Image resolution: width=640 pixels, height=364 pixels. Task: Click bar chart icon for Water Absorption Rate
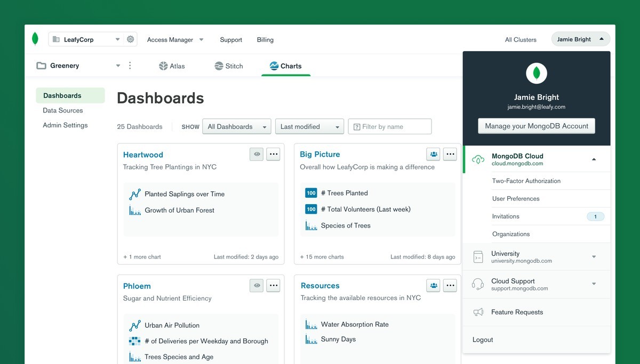(311, 325)
